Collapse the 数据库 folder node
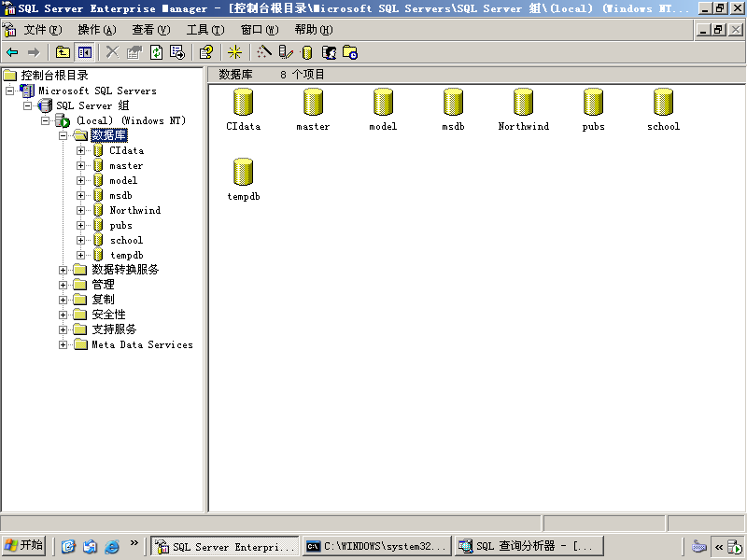This screenshot has height=560, width=747. click(63, 135)
